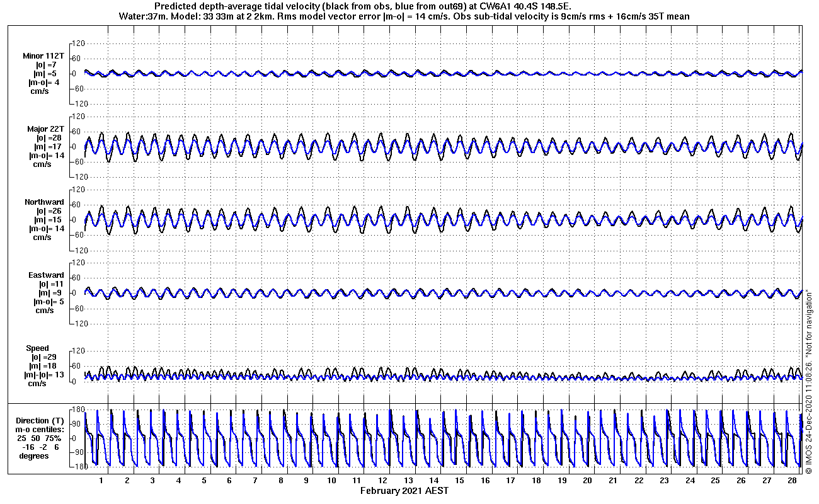
Task: Click day '17' on the date axis
Action: click(x=510, y=480)
